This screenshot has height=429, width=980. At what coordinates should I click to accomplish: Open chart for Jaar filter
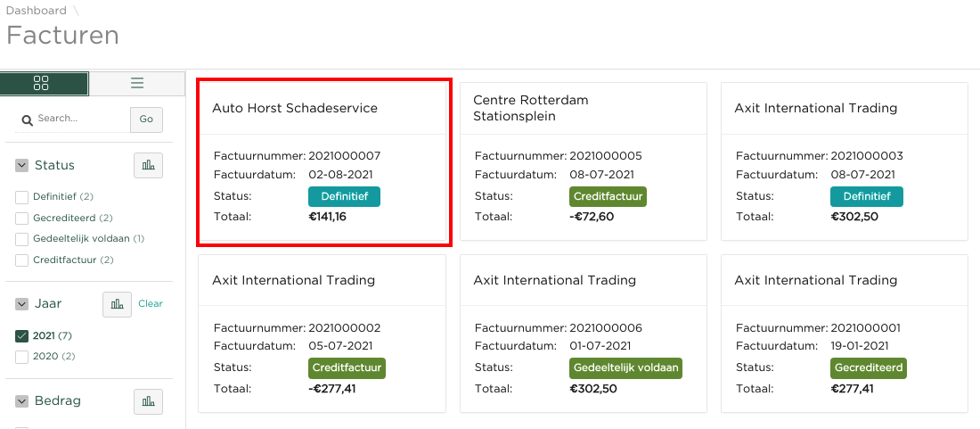point(117,304)
